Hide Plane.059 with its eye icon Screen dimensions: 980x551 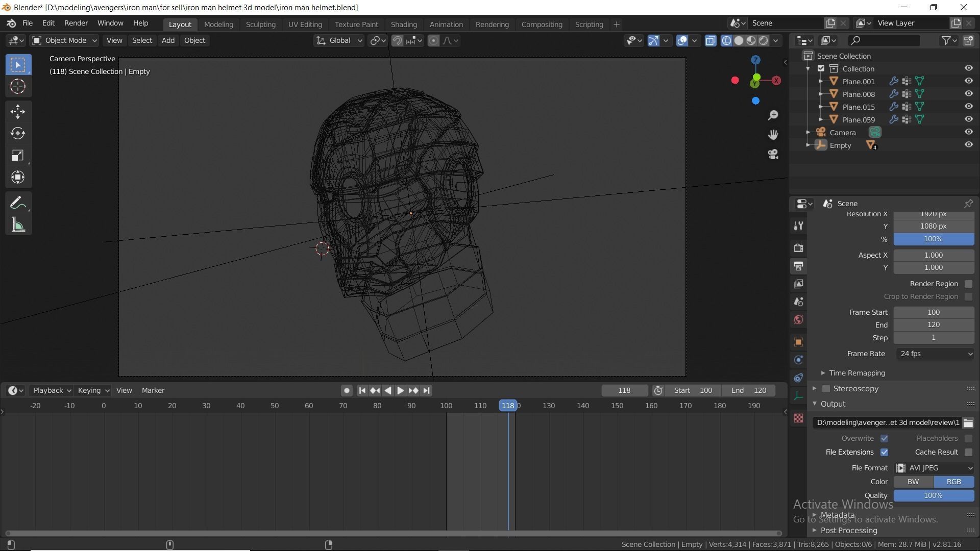tap(968, 119)
